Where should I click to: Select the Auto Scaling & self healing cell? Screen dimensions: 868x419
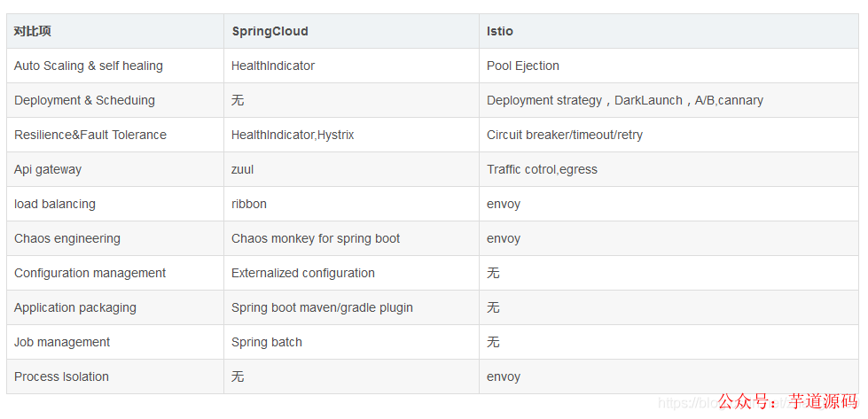[x=89, y=66]
